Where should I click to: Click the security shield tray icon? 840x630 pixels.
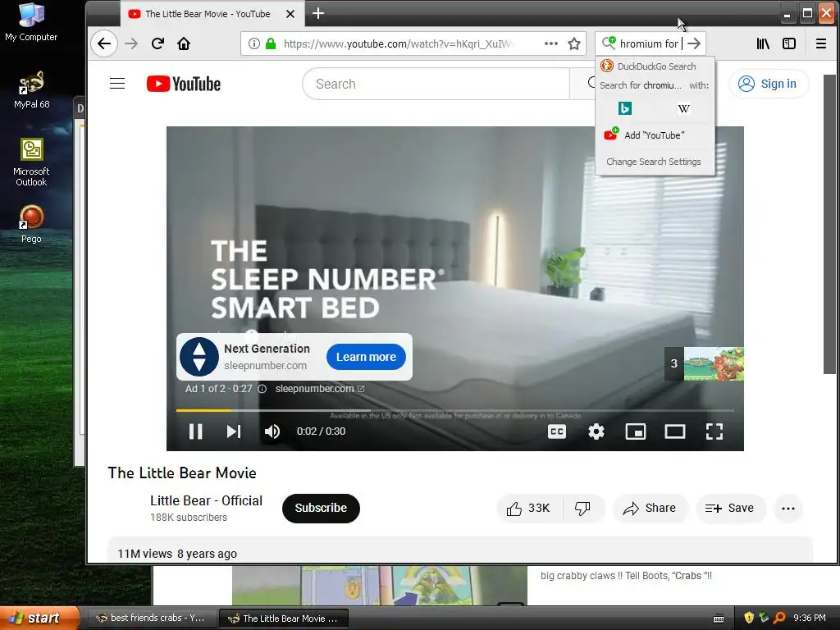749,618
